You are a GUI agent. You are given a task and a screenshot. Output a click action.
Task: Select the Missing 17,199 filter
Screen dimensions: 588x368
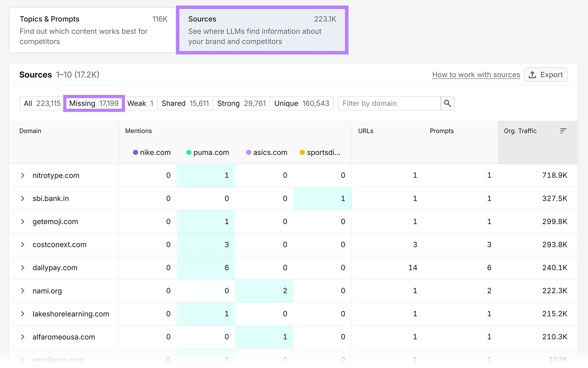point(94,103)
